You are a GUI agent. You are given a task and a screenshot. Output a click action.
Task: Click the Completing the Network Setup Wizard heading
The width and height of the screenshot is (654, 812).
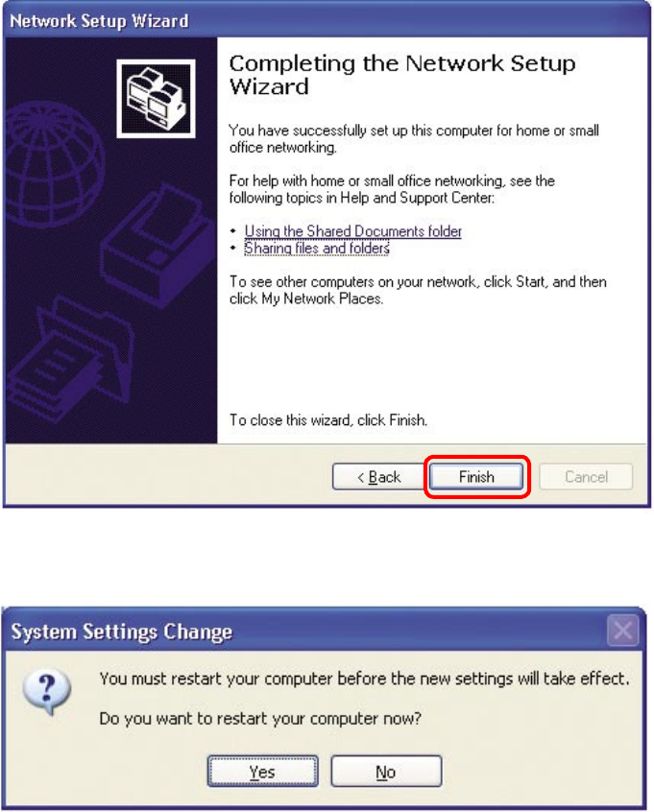tap(402, 75)
